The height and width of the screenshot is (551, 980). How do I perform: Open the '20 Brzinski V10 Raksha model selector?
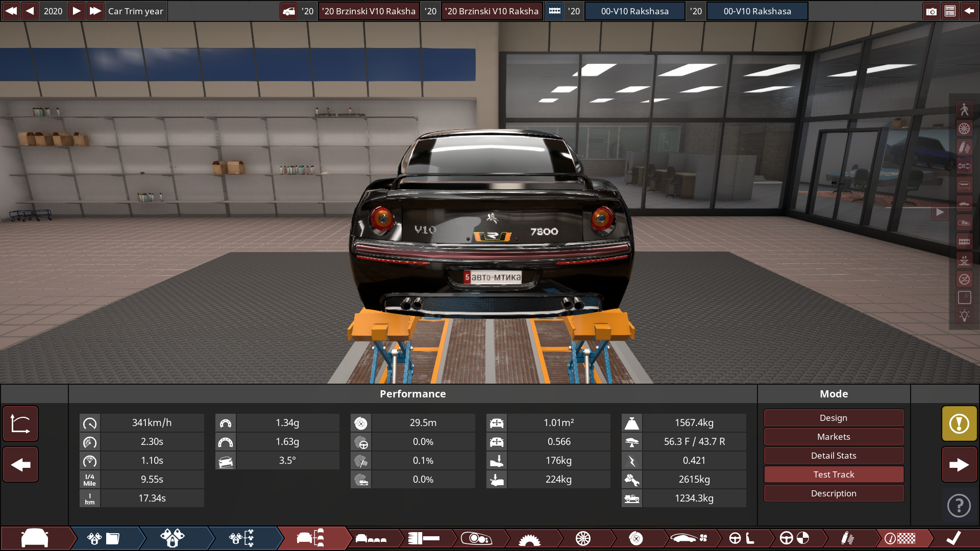pyautogui.click(x=369, y=11)
